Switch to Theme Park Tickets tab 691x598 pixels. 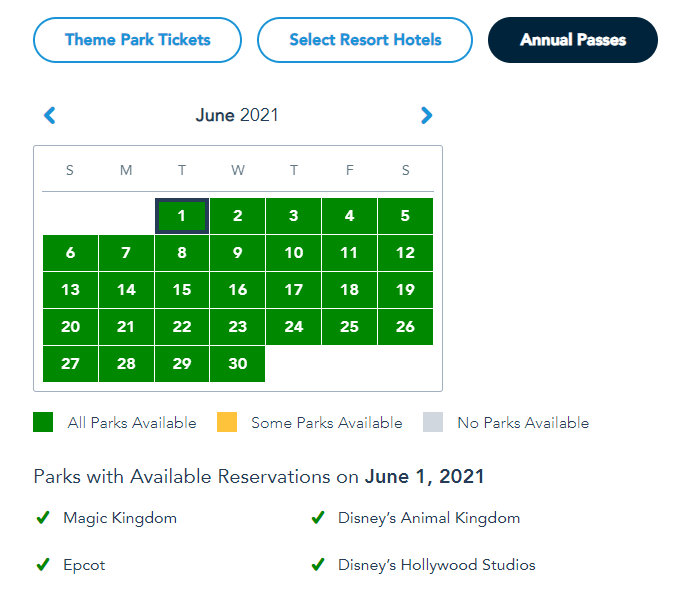[138, 40]
